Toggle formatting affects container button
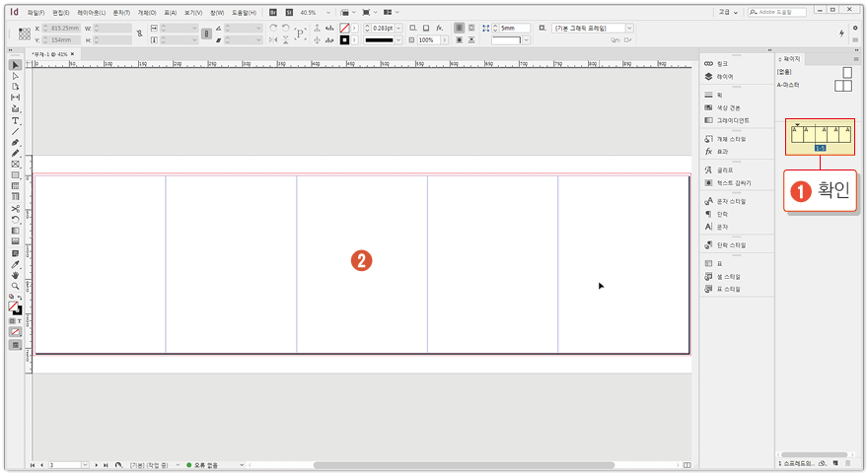Viewport: 868px width, 474px height. click(12, 321)
